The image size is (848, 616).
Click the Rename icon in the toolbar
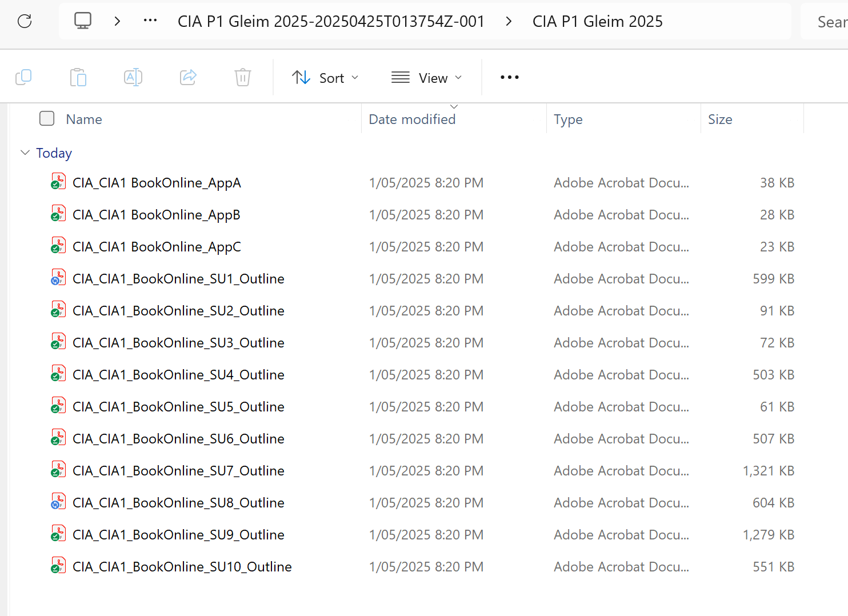pos(133,77)
